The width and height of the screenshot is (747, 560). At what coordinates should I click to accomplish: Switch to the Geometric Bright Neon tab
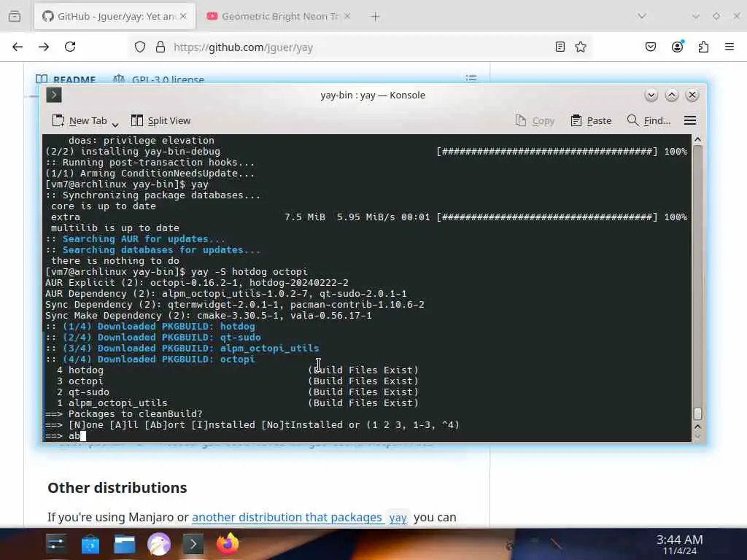coord(278,16)
